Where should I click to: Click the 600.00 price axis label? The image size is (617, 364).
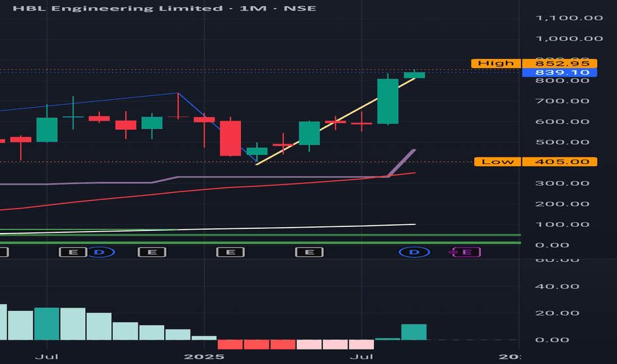[x=562, y=122]
